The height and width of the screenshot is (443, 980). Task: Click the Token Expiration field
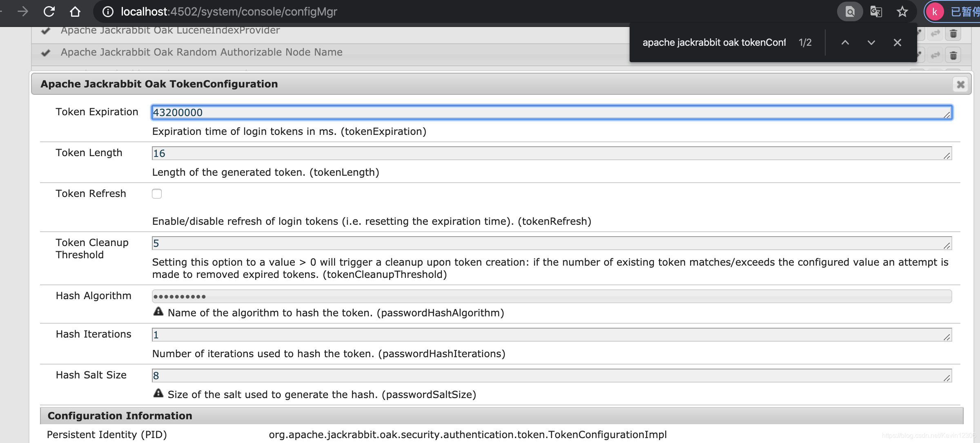[552, 112]
